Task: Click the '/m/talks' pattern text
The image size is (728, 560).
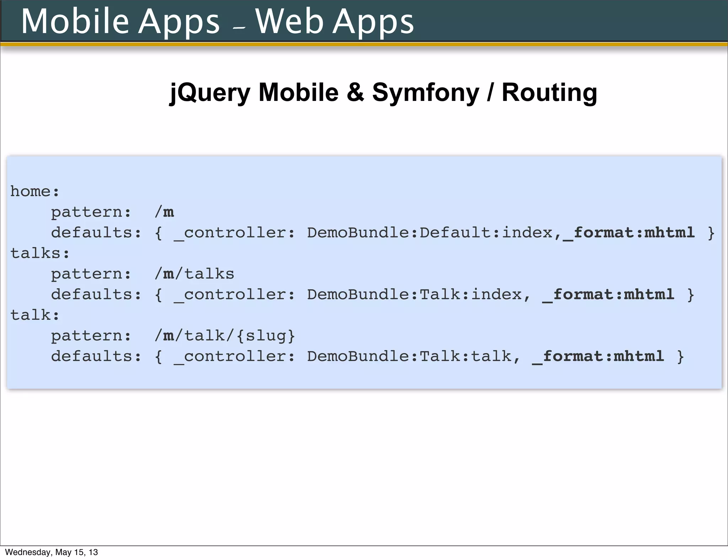Action: coord(194,274)
